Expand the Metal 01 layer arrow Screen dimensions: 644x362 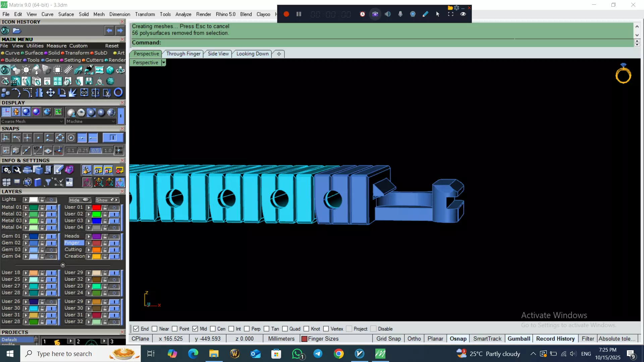coord(26,207)
